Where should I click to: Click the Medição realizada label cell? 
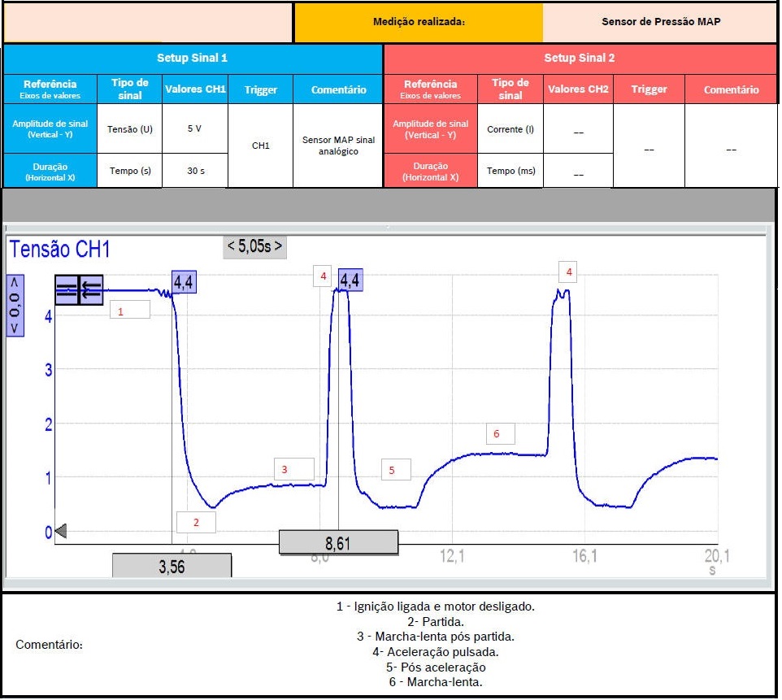419,22
